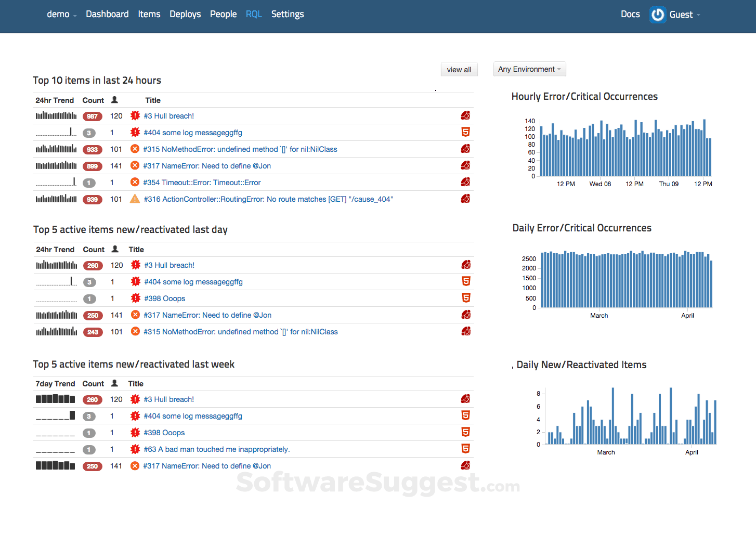Click the error X icon beside #354 Timeout::Error

135,182
